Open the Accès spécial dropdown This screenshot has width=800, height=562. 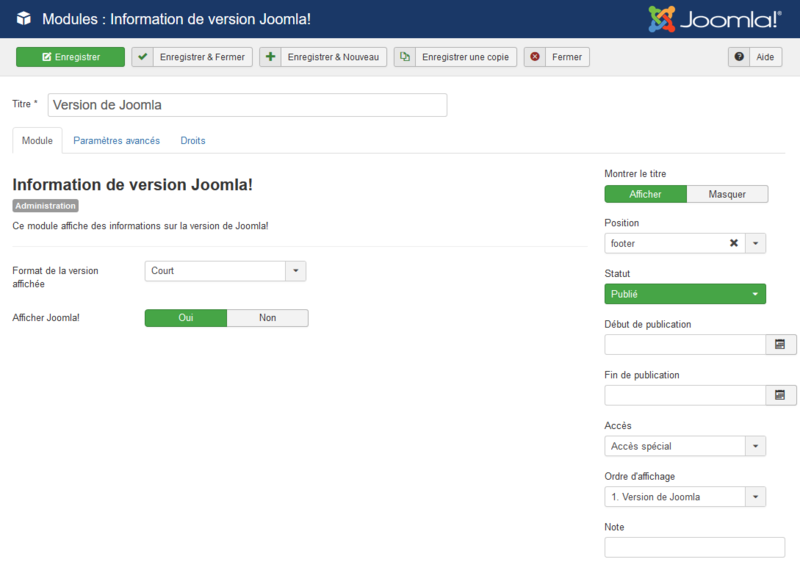[x=685, y=446]
